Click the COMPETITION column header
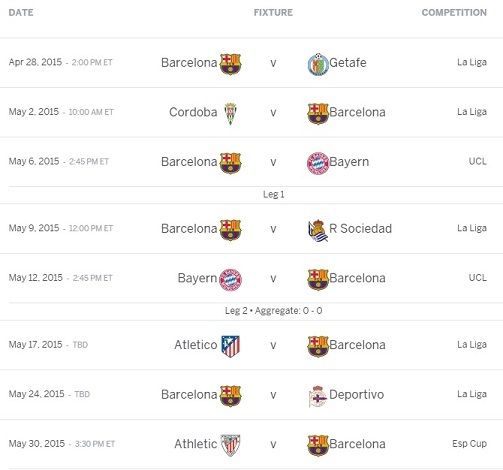 [x=454, y=13]
